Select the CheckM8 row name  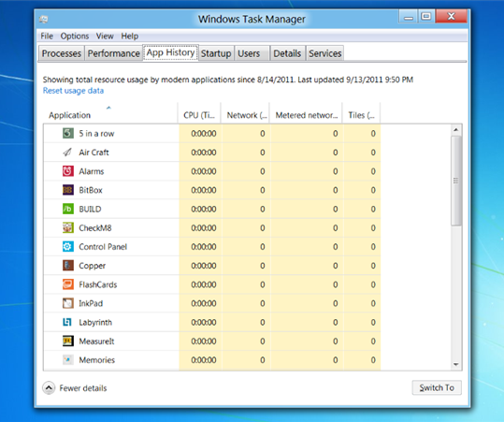(95, 228)
